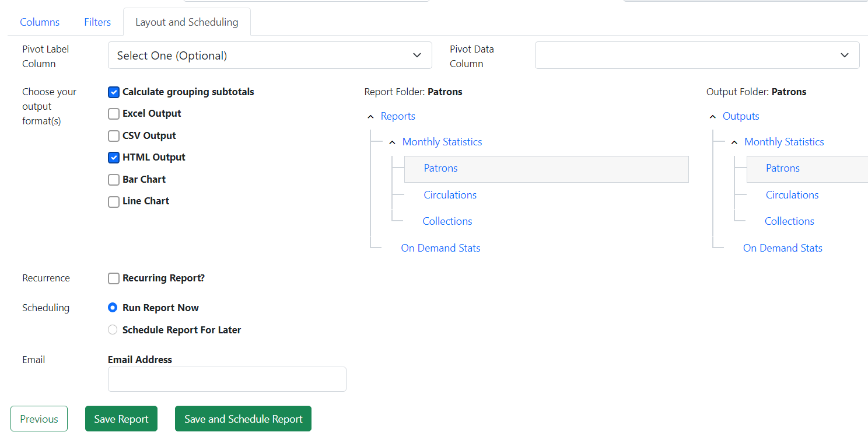Collapse Monthly Statistics under Outputs
868x439 pixels.
[x=734, y=141]
